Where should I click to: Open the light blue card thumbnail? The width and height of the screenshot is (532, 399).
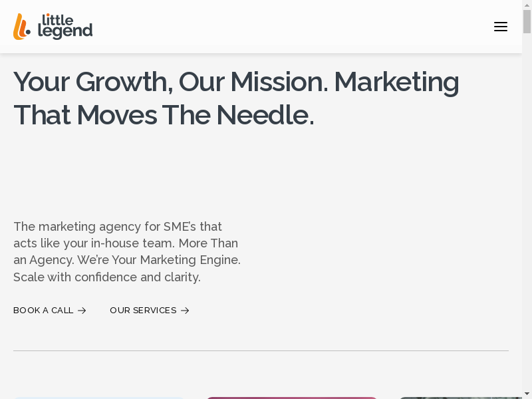click(98, 398)
